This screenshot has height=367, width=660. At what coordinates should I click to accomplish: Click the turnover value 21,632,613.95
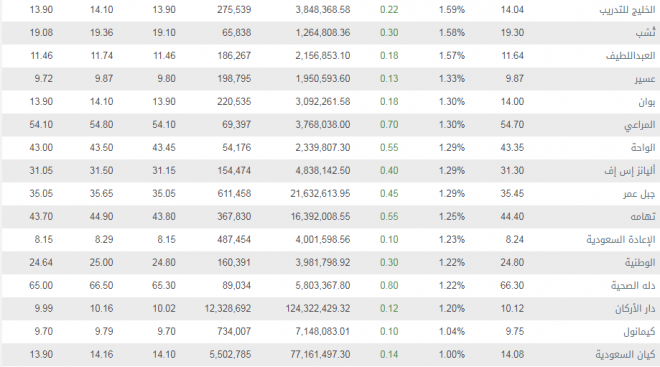tap(320, 194)
